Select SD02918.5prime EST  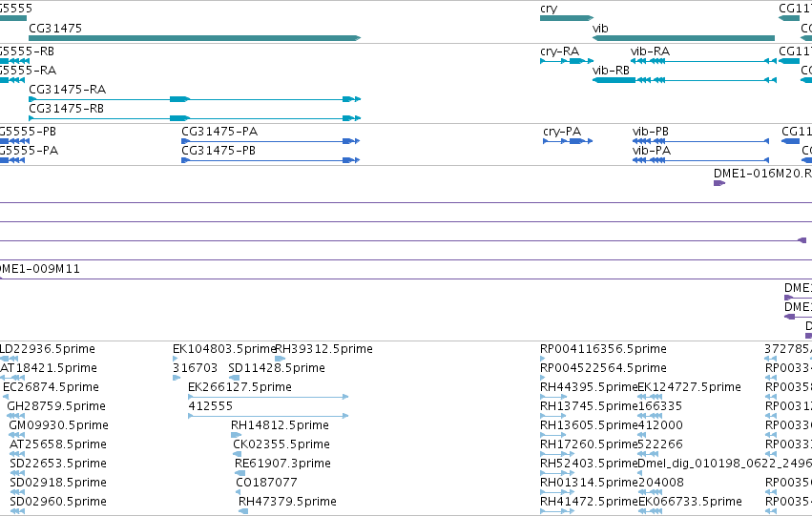58,483
